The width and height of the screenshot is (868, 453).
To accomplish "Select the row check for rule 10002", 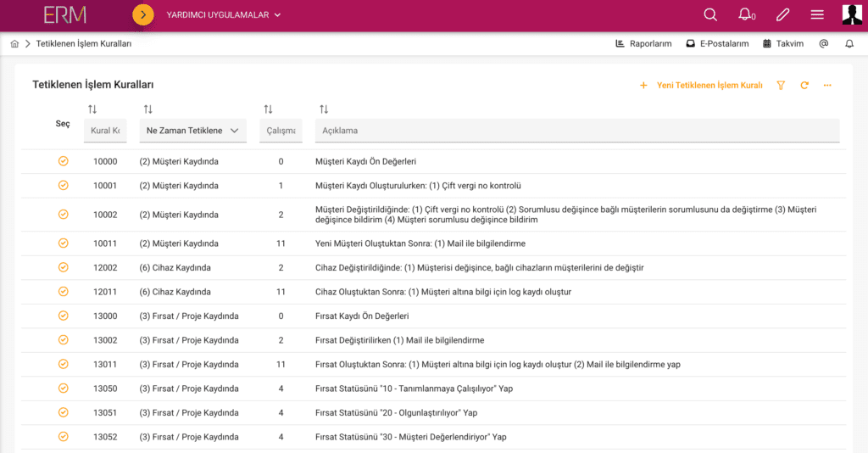I will pos(63,215).
